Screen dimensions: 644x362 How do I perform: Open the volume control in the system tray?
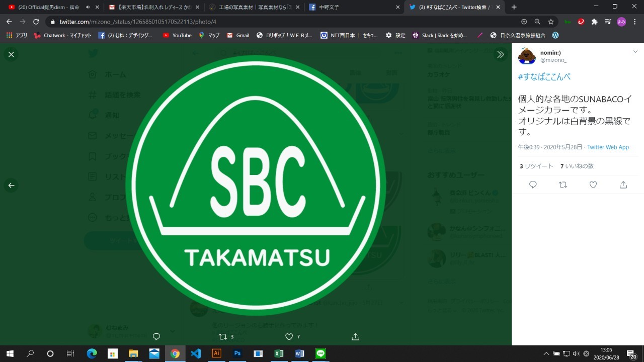click(577, 353)
